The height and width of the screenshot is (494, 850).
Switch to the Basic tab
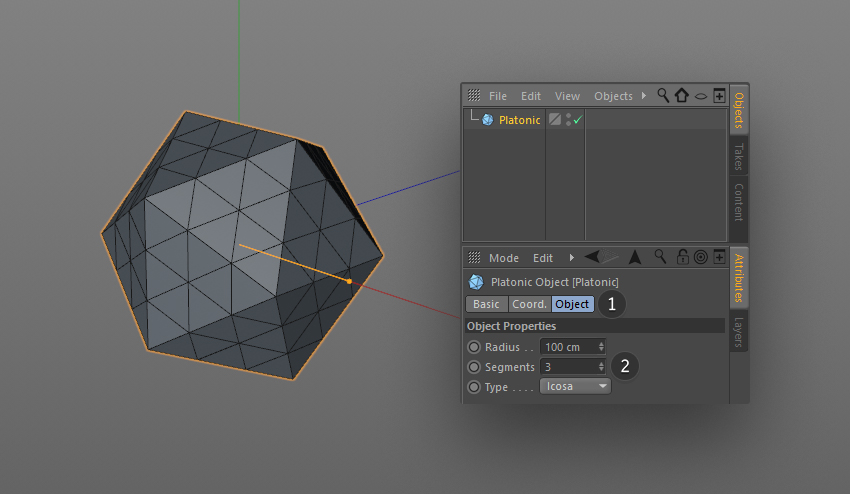[486, 304]
